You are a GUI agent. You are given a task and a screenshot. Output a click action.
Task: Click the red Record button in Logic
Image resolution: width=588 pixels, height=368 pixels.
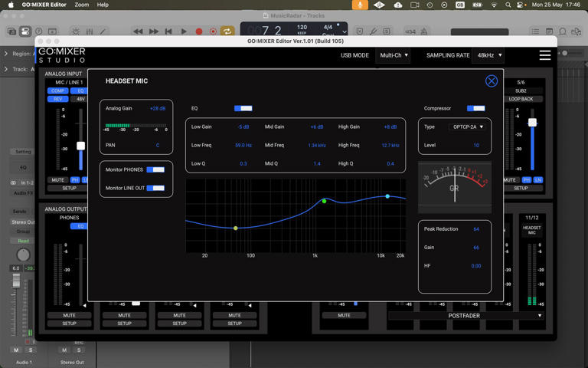[199, 31]
